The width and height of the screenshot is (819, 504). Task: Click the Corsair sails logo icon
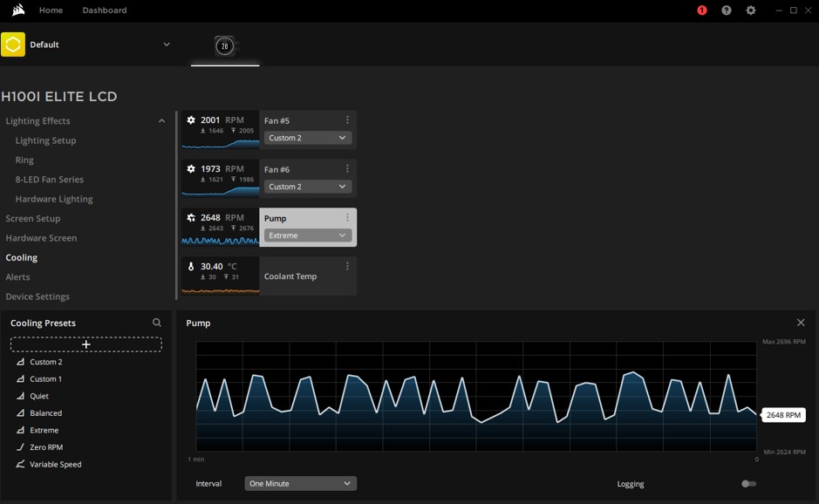click(18, 10)
